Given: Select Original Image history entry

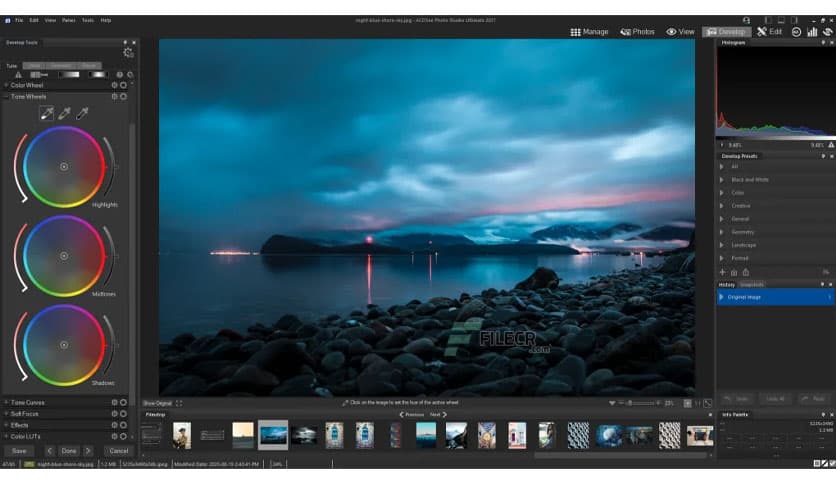Looking at the screenshot, I should (775, 297).
